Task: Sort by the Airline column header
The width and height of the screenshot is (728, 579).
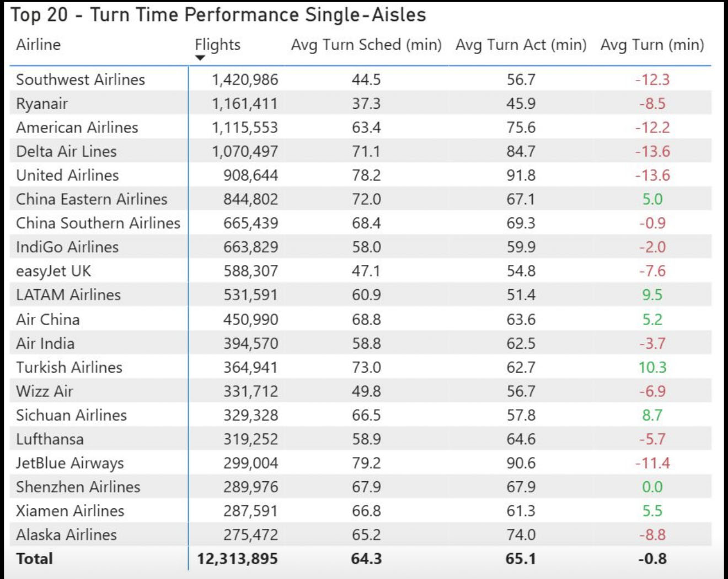Action: (x=39, y=45)
